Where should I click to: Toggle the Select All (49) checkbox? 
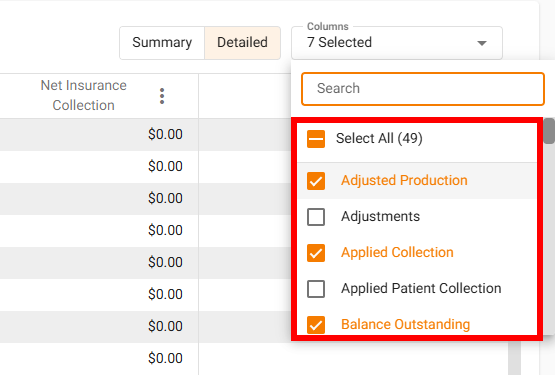click(316, 138)
